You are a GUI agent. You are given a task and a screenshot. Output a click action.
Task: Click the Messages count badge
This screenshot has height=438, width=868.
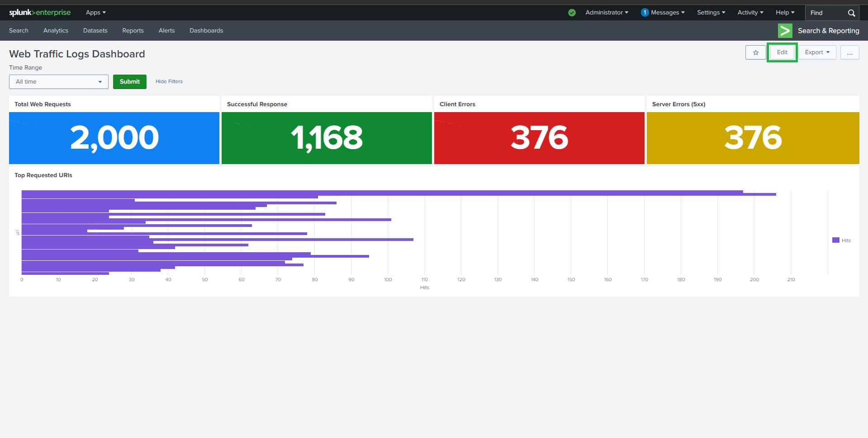(645, 13)
